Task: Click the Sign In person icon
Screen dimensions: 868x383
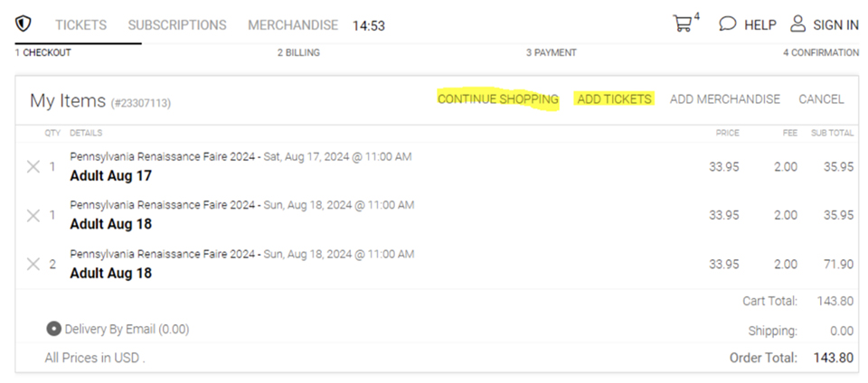Action: [797, 24]
